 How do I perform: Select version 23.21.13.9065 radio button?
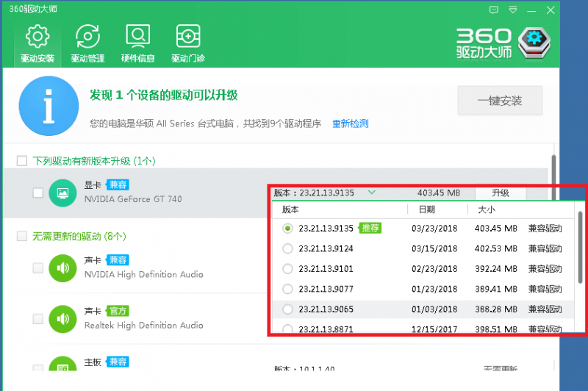tap(287, 309)
